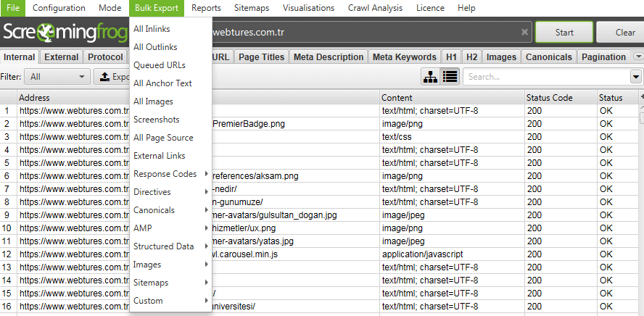
Task: Open the Crawl Analysis menu
Action: click(376, 8)
